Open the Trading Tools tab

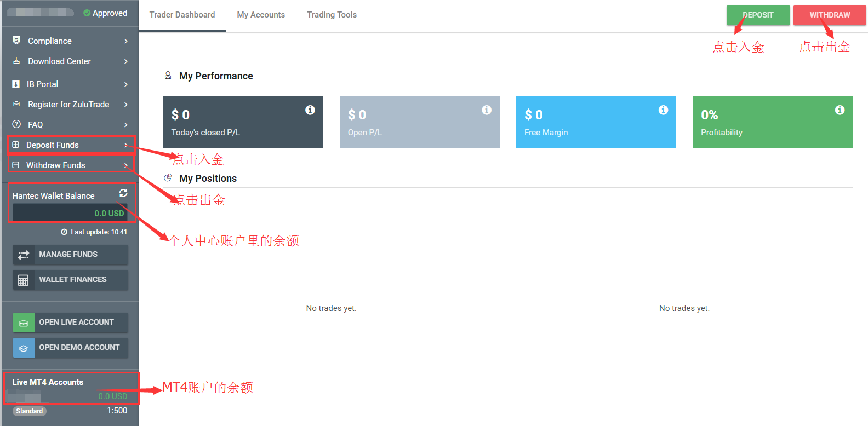pyautogui.click(x=332, y=15)
